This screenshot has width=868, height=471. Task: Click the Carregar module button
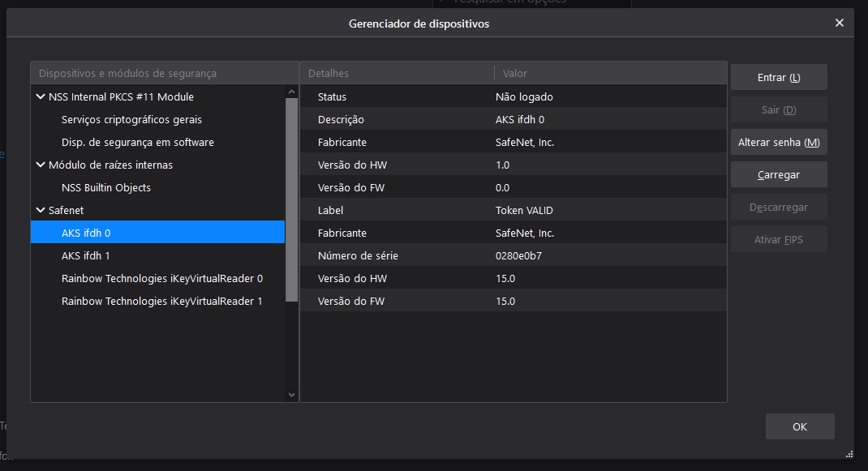coord(779,174)
